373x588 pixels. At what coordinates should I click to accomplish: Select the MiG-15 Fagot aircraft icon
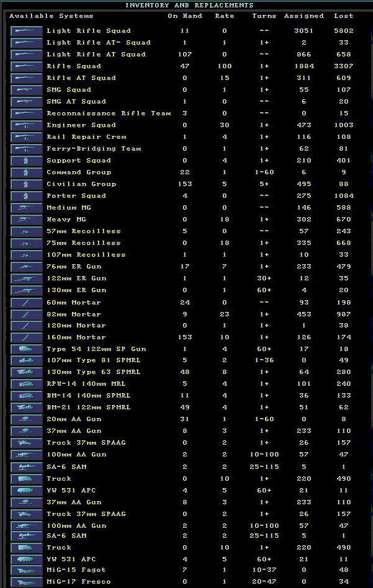26,571
